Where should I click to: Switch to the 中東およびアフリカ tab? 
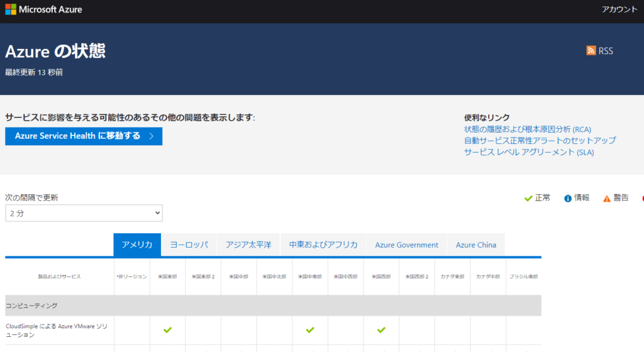[x=323, y=245]
